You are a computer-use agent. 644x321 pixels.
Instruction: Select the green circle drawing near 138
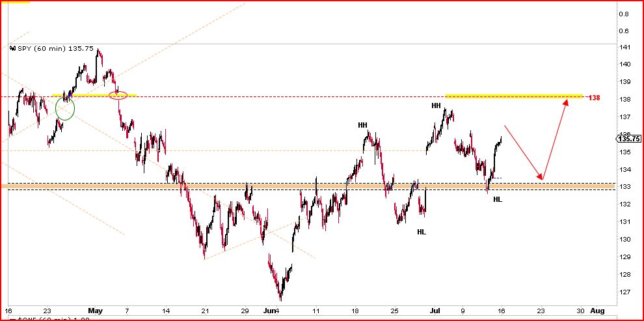(x=65, y=109)
